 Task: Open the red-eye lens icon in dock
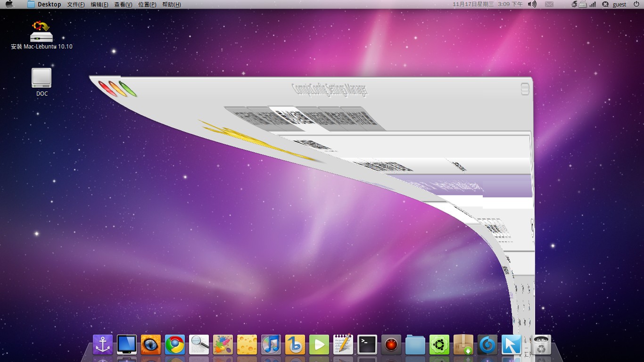tap(391, 345)
